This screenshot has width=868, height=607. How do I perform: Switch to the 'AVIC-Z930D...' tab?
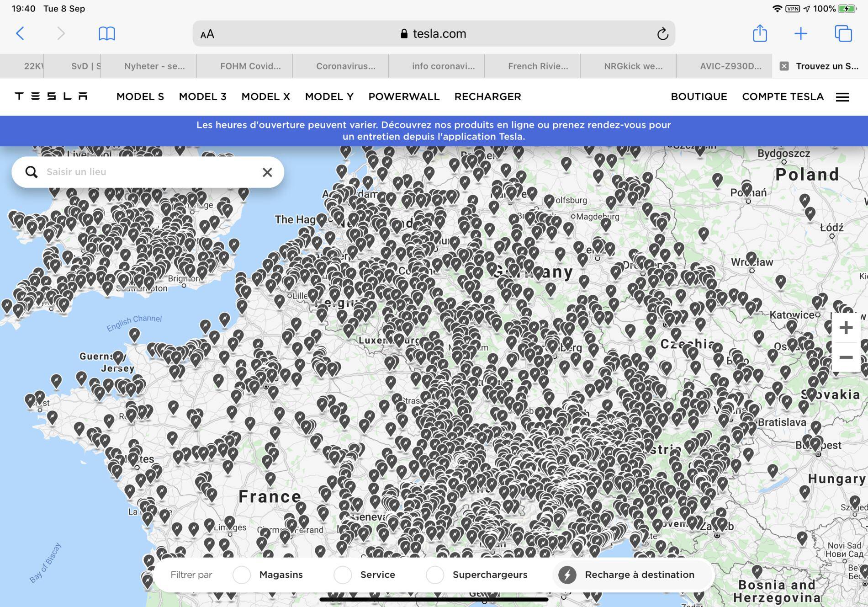coord(724,66)
